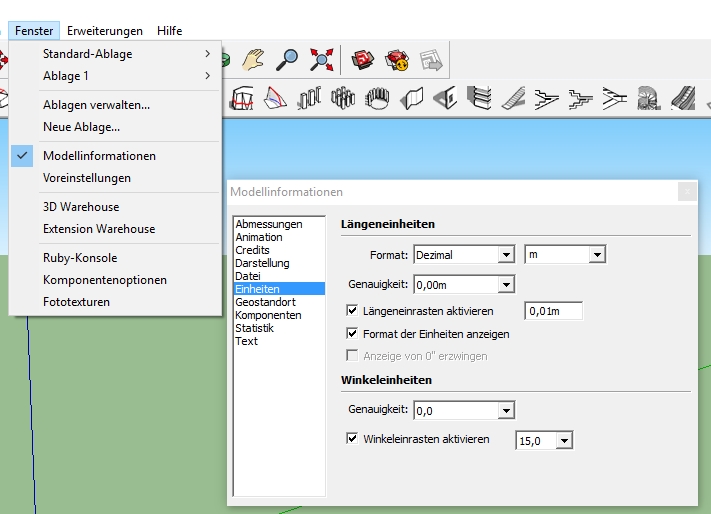This screenshot has width=711, height=514.
Task: Toggle the checked Modellinformationen menu entry
Action: [x=115, y=156]
